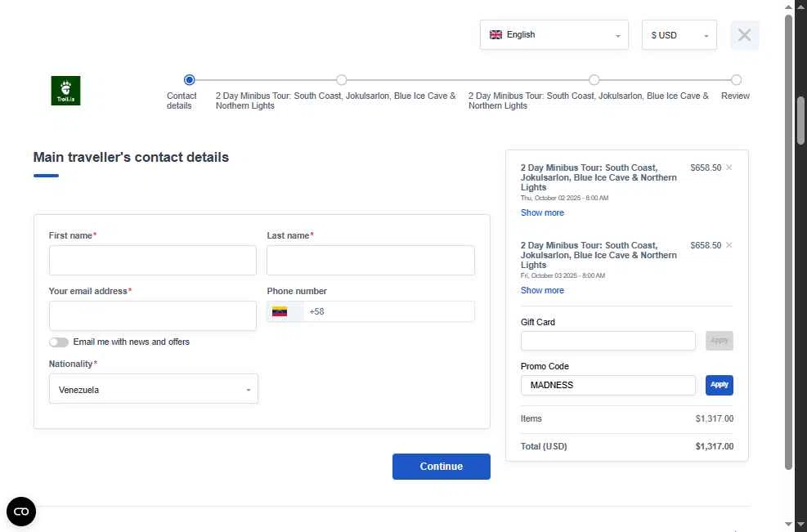Screen dimensions: 807x532
Task: Click the inner page scrollbar thumb
Action: point(788,242)
